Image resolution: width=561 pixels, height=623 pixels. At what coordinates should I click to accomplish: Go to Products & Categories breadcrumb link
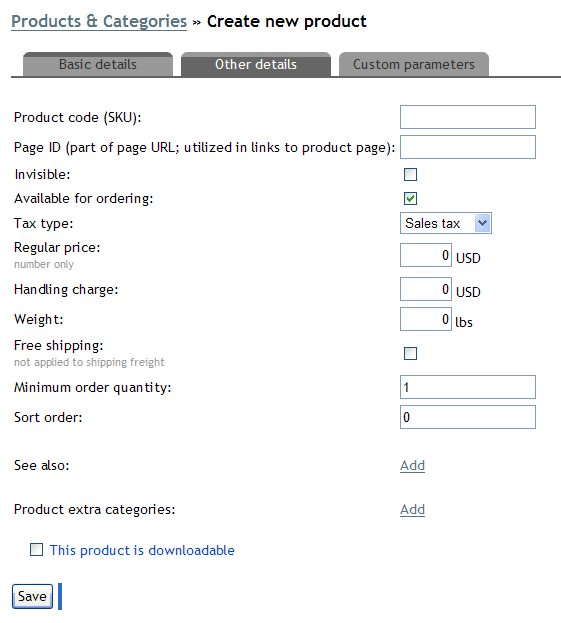[x=99, y=21]
